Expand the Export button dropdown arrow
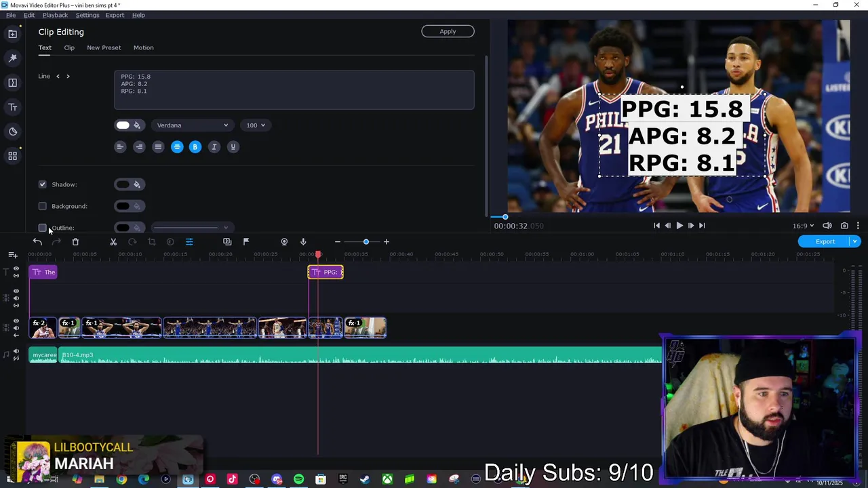The height and width of the screenshot is (488, 868). pyautogui.click(x=855, y=241)
